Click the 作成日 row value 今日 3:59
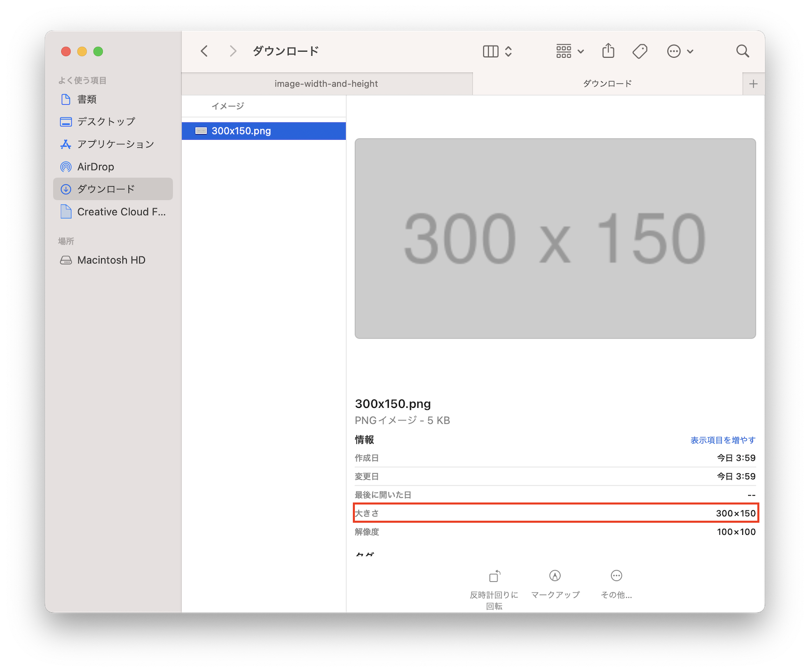Image resolution: width=810 pixels, height=672 pixels. 736,458
